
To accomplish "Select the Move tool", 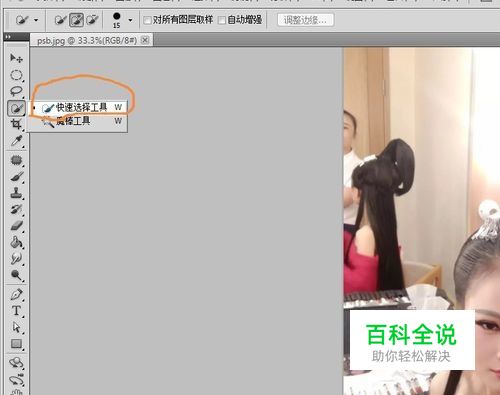I will [16, 58].
